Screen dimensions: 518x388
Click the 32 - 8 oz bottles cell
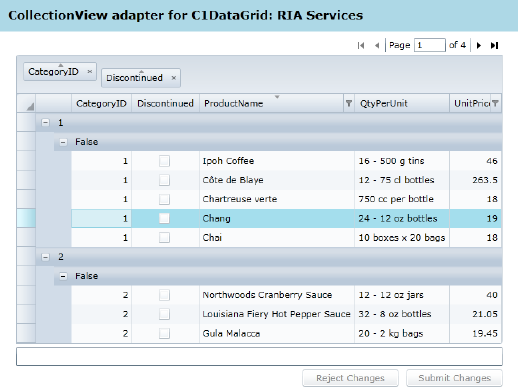click(402, 314)
